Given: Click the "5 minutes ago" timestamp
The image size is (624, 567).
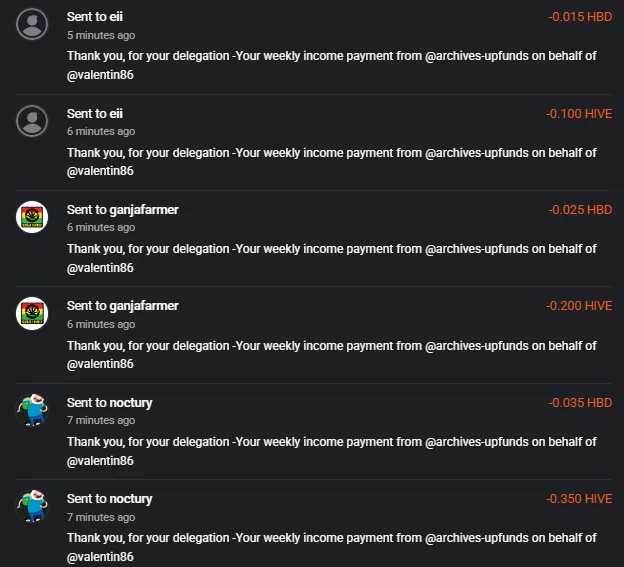Looking at the screenshot, I should coord(101,35).
